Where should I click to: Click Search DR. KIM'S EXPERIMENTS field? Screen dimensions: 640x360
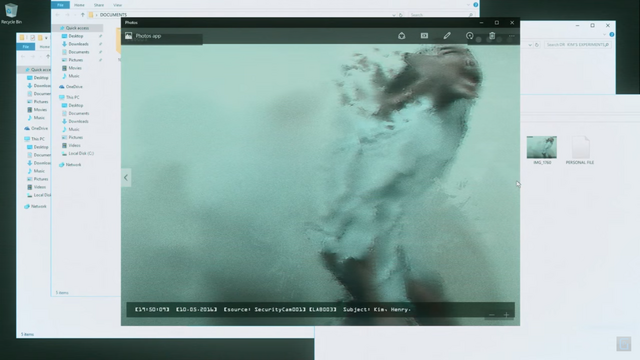pos(578,44)
